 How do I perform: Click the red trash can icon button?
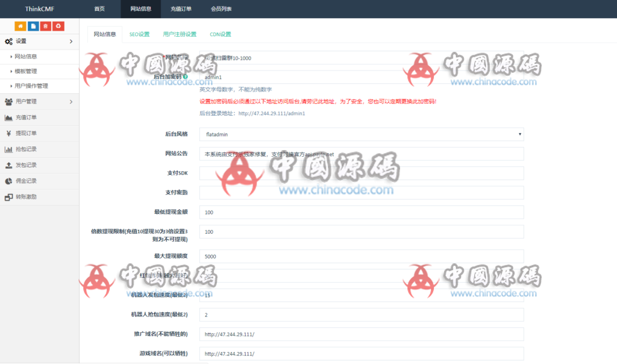[46, 26]
